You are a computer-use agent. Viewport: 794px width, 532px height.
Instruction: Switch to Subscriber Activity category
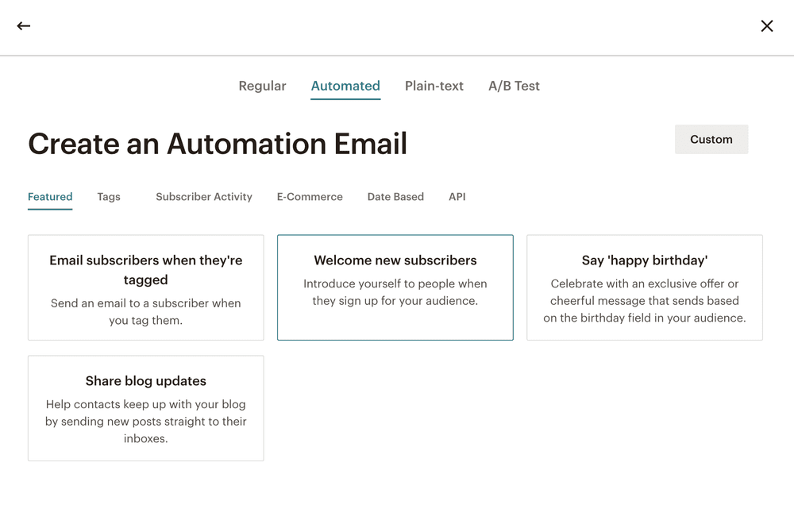203,196
